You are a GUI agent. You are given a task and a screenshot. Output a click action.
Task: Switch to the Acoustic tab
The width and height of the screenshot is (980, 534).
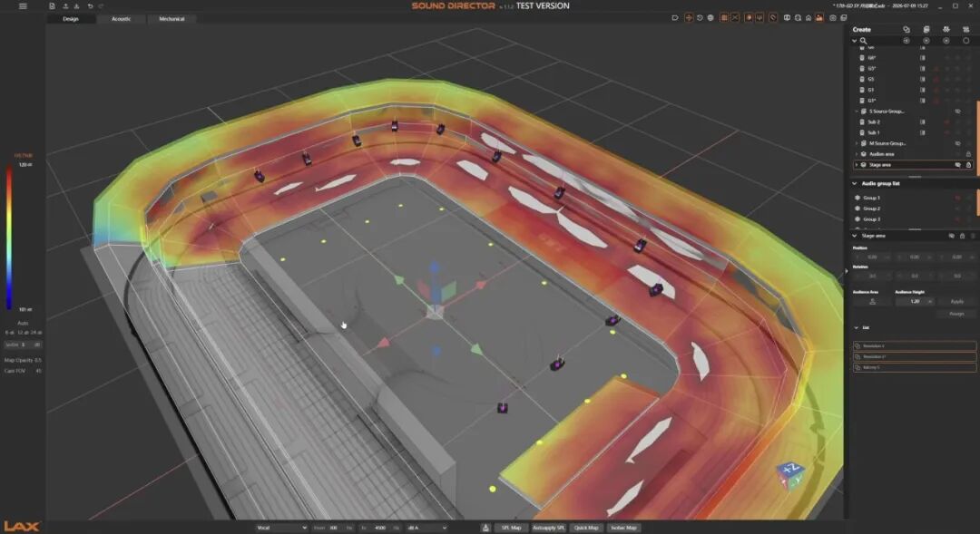point(122,19)
